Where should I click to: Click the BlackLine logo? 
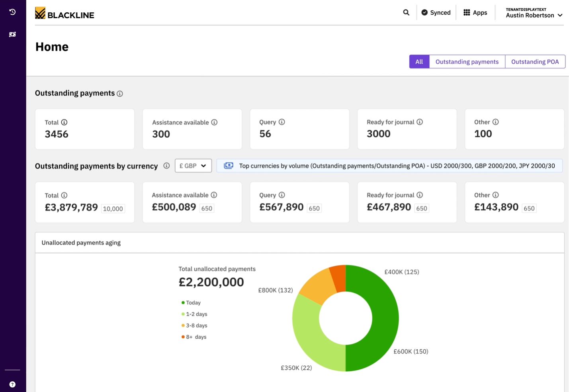[x=65, y=13]
